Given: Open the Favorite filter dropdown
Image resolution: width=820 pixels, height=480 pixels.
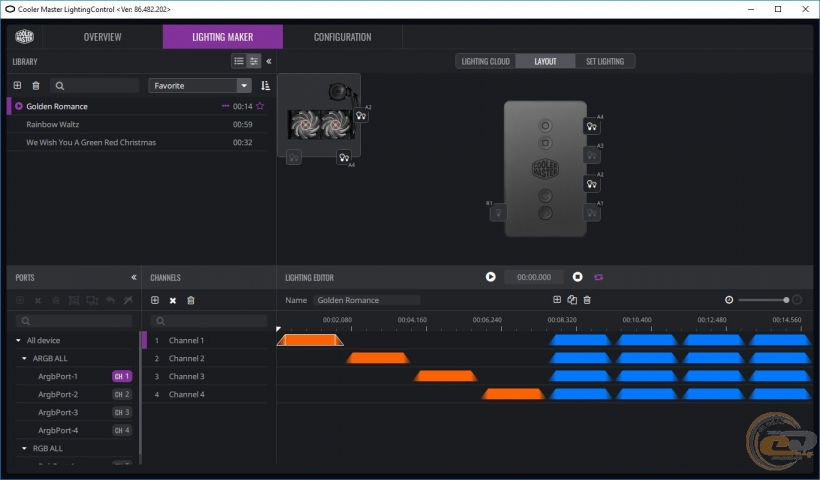Looking at the screenshot, I should coord(243,86).
